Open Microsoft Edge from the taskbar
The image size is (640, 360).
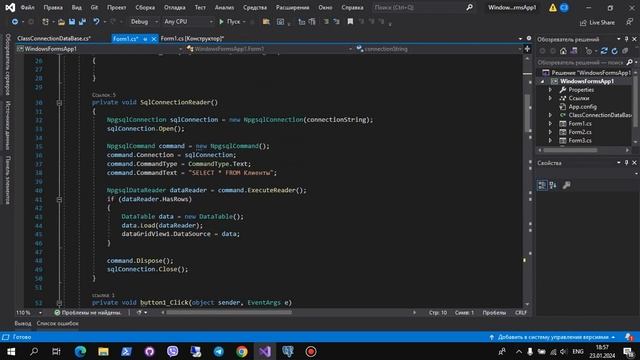[x=80, y=351]
